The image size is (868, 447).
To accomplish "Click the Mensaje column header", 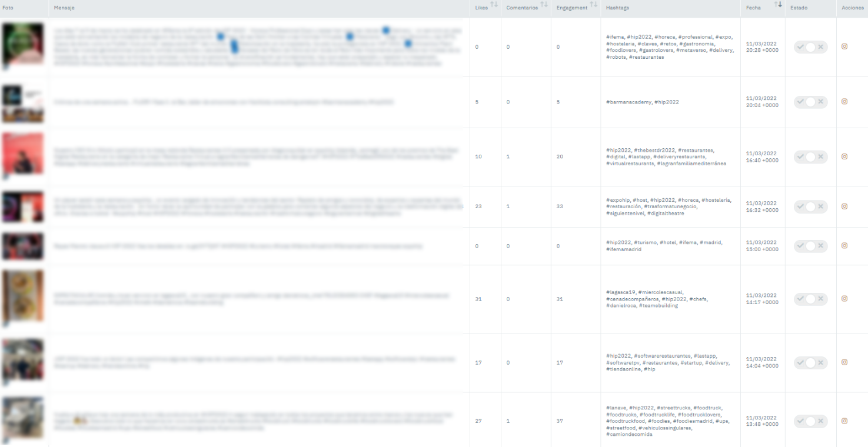I will [x=64, y=8].
